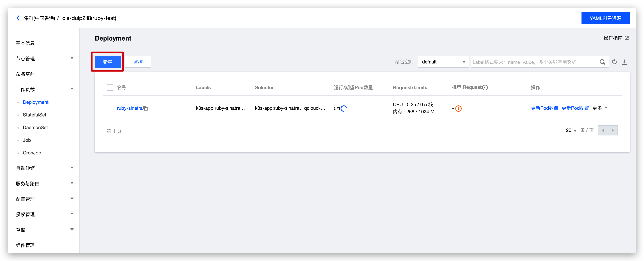Refresh the deployment list
The image size is (644, 261).
614,62
